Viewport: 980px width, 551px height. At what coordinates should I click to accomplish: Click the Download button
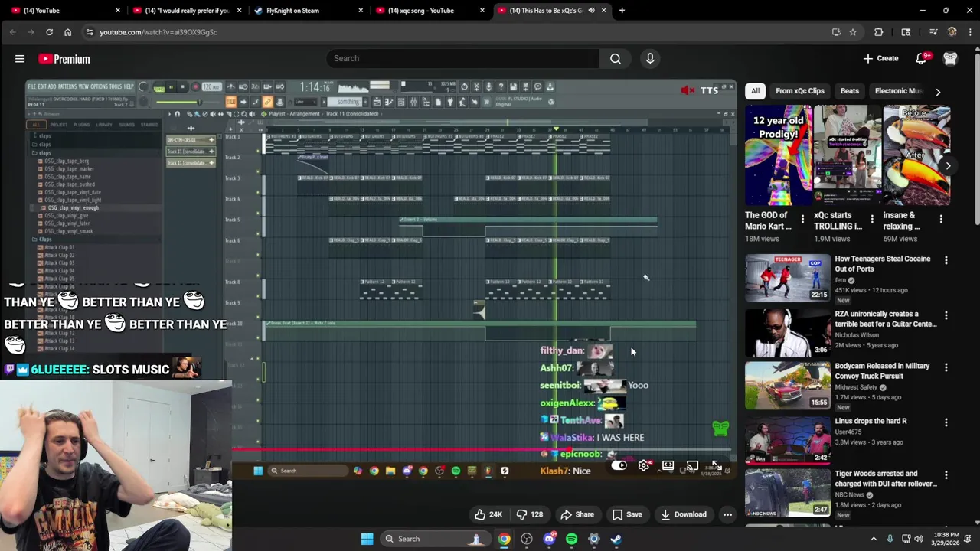click(684, 514)
